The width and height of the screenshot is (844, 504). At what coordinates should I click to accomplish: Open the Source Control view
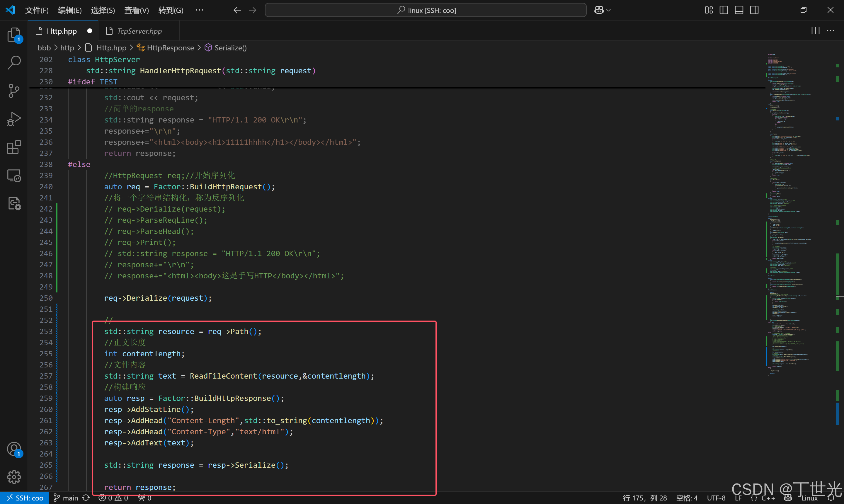point(13,91)
